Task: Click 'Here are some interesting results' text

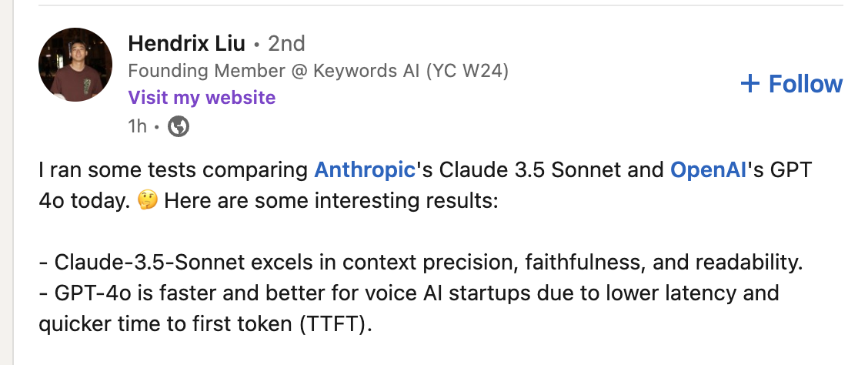Action: click(x=332, y=200)
